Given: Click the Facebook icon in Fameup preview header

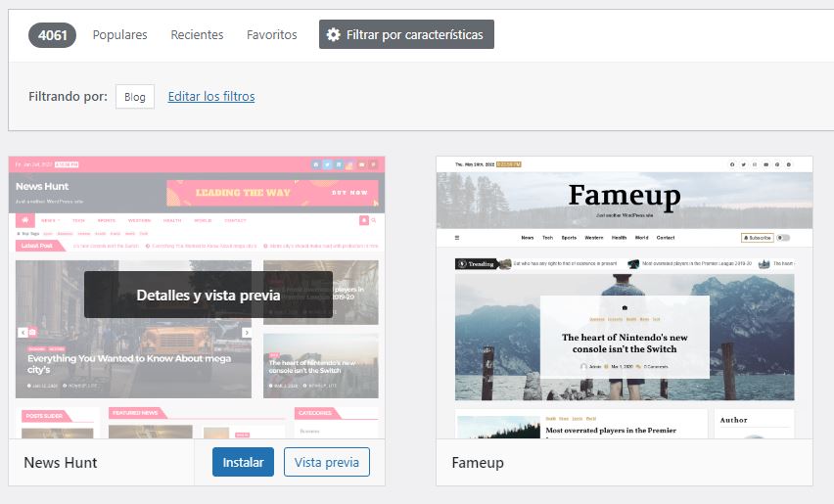Looking at the screenshot, I should point(731,164).
